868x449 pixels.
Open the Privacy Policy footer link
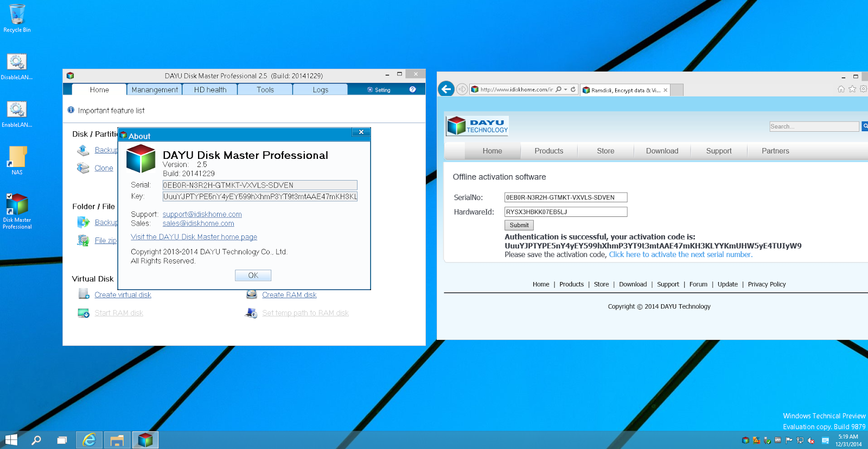pos(767,284)
